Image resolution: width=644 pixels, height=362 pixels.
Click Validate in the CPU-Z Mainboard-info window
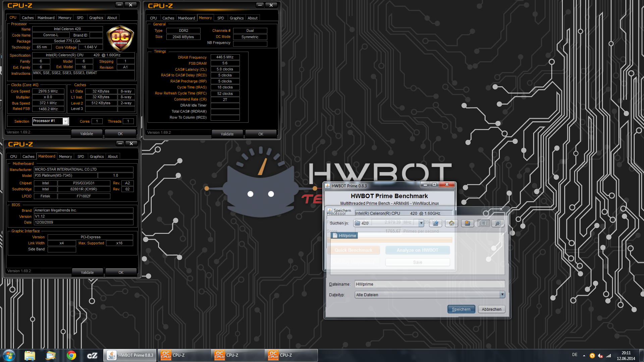[87, 273]
